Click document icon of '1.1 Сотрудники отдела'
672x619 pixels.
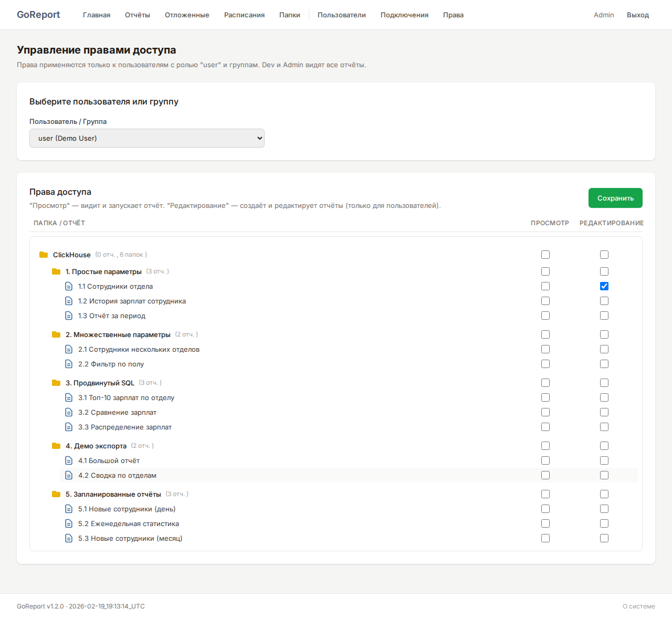pyautogui.click(x=69, y=286)
